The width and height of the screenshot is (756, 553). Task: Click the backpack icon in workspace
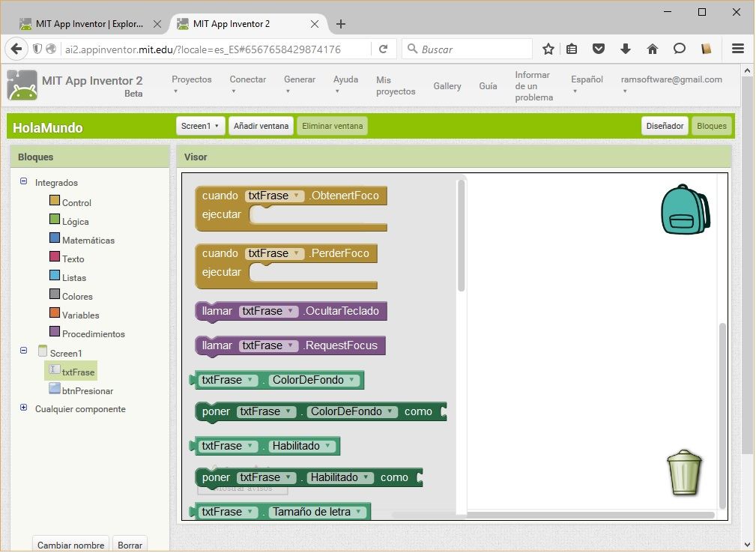[x=684, y=210]
